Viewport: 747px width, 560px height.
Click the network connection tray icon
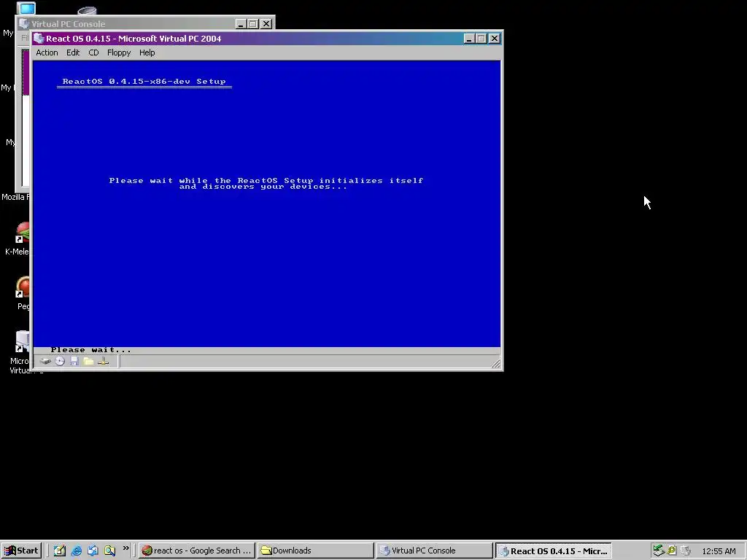click(x=659, y=551)
